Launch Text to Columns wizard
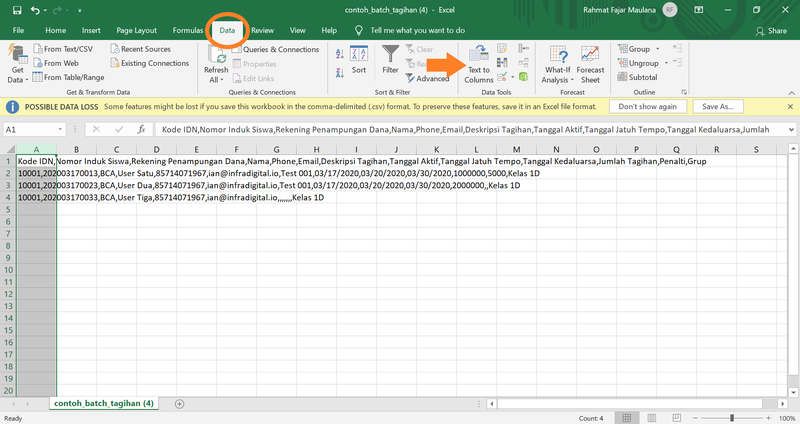Viewport: 800px width, 424px height. coord(479,64)
